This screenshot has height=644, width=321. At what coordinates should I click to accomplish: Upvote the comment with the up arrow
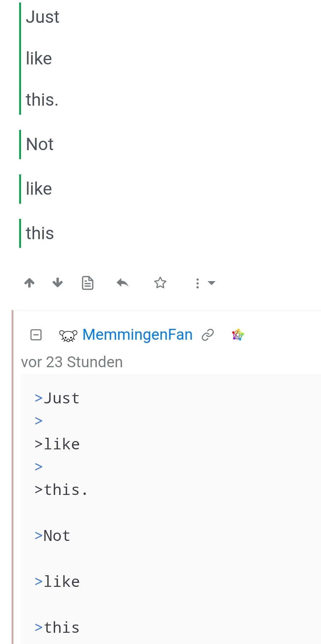29,283
